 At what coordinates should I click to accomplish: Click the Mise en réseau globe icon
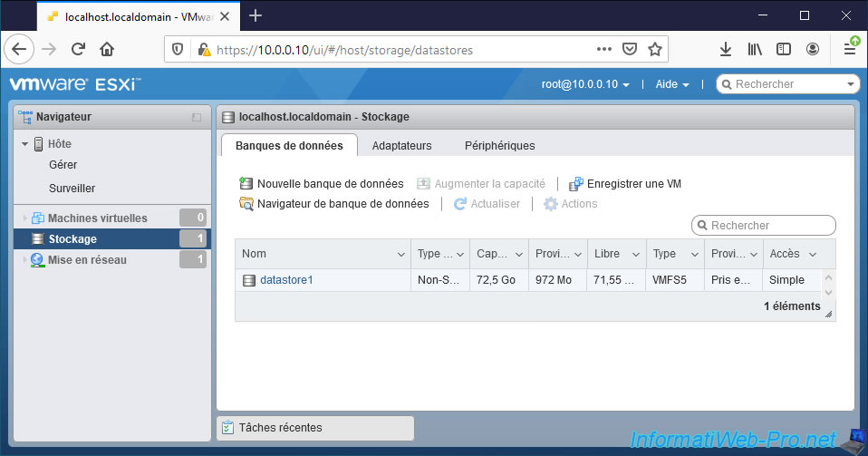37,260
